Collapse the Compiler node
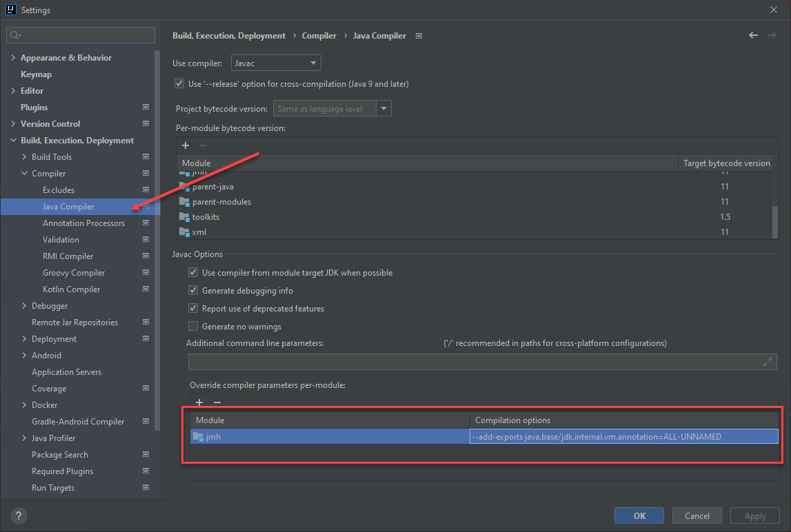 [x=24, y=173]
